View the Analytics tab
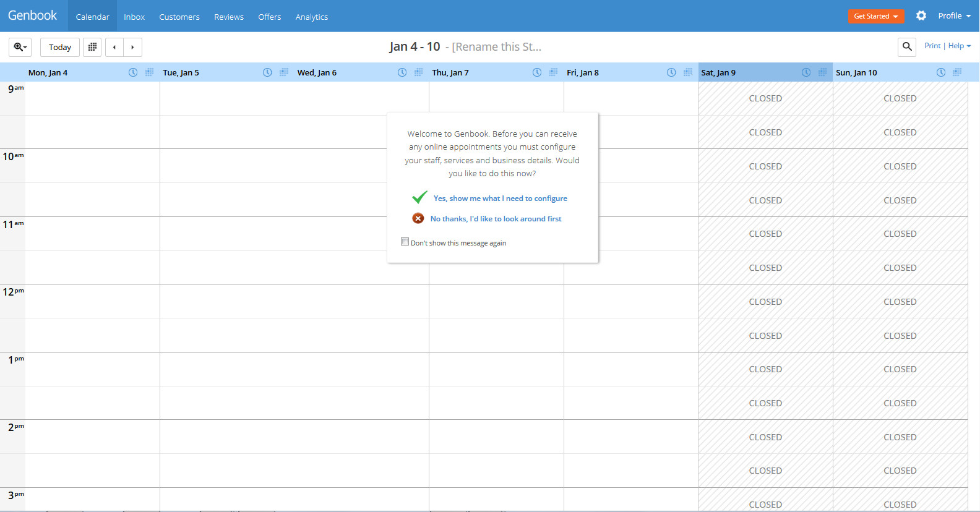The width and height of the screenshot is (980, 512). click(x=312, y=17)
